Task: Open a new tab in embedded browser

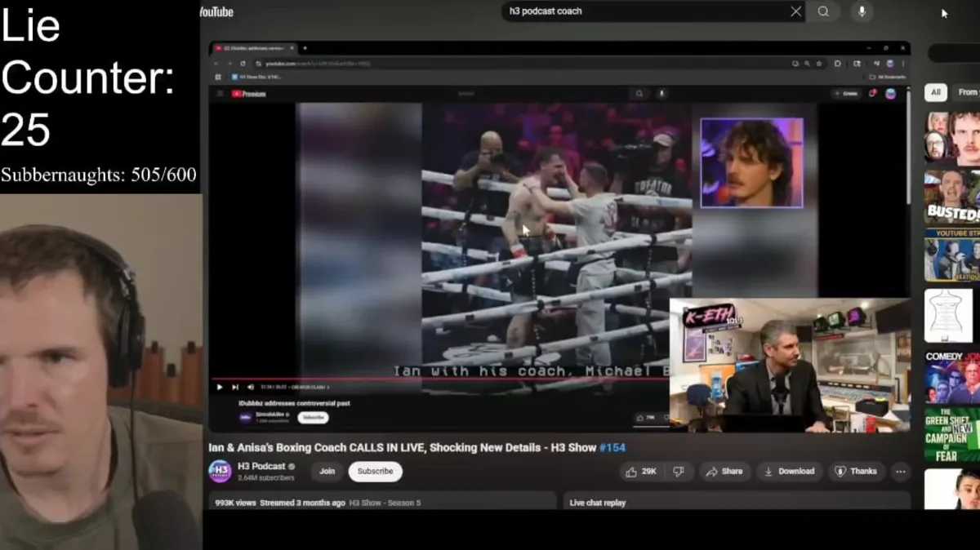Action: click(305, 48)
